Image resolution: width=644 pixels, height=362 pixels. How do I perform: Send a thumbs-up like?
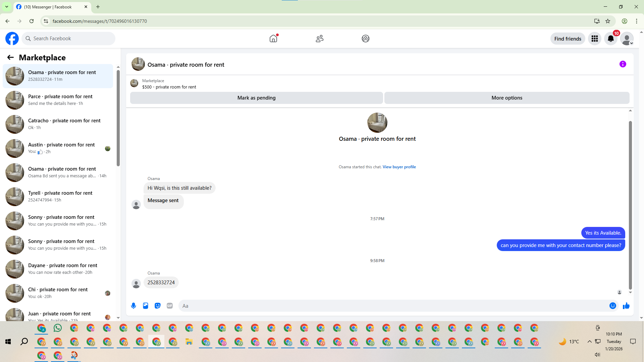[x=626, y=306]
